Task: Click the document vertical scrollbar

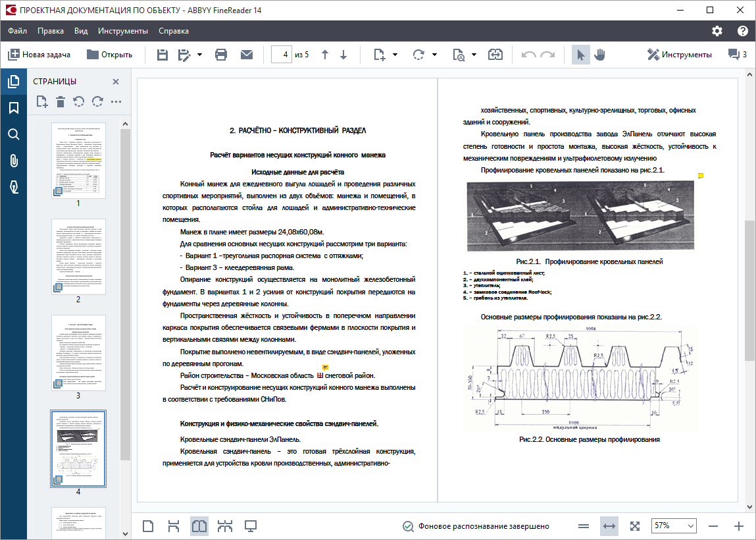Action: point(749,291)
